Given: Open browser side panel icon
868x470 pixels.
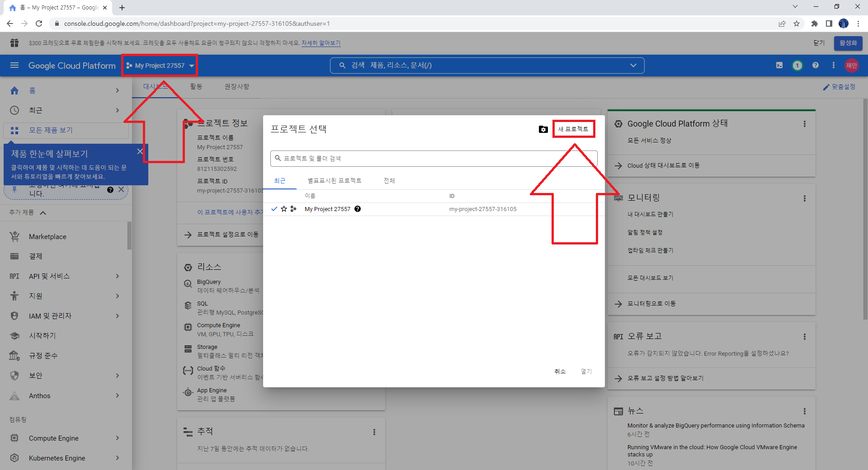Looking at the screenshot, I should [x=829, y=23].
